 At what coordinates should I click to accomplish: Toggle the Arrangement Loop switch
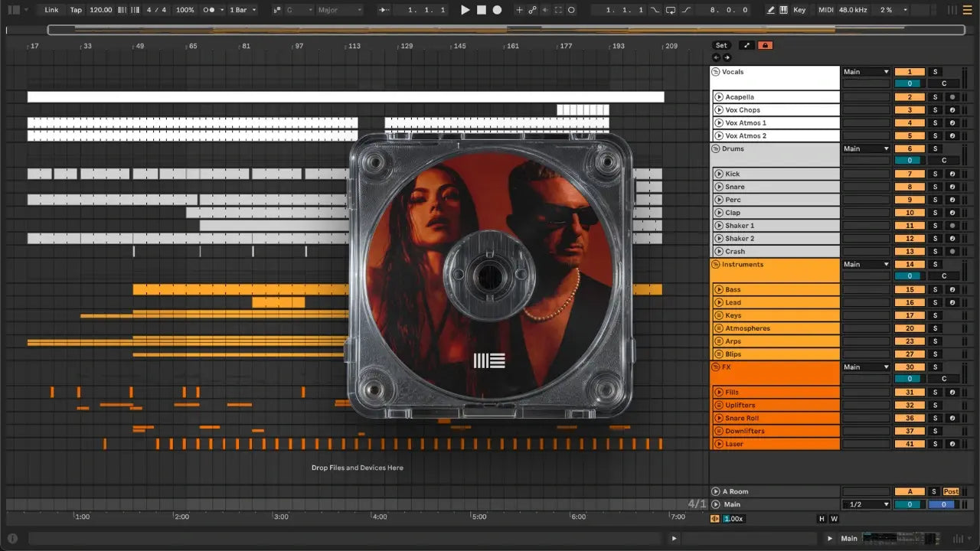pyautogui.click(x=671, y=10)
